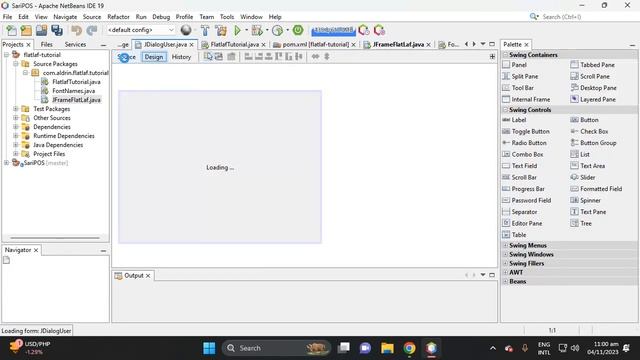Expand the Test Packages node

tap(16, 109)
